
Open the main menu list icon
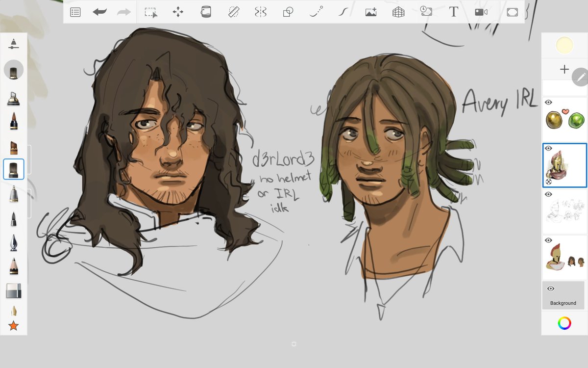point(75,12)
